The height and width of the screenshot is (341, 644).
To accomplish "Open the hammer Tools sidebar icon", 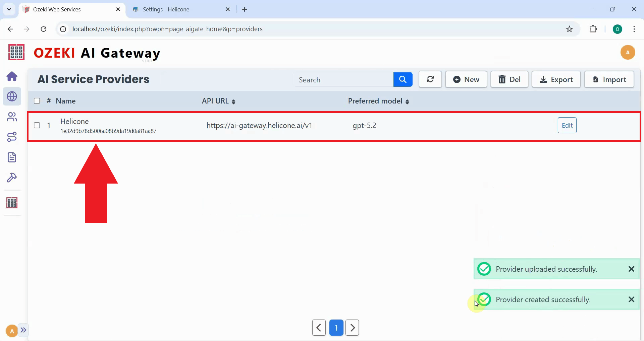I will tap(12, 178).
